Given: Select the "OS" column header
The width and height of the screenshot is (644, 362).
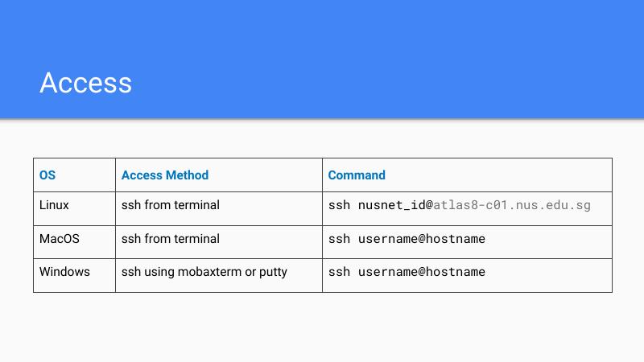Looking at the screenshot, I should point(47,175).
